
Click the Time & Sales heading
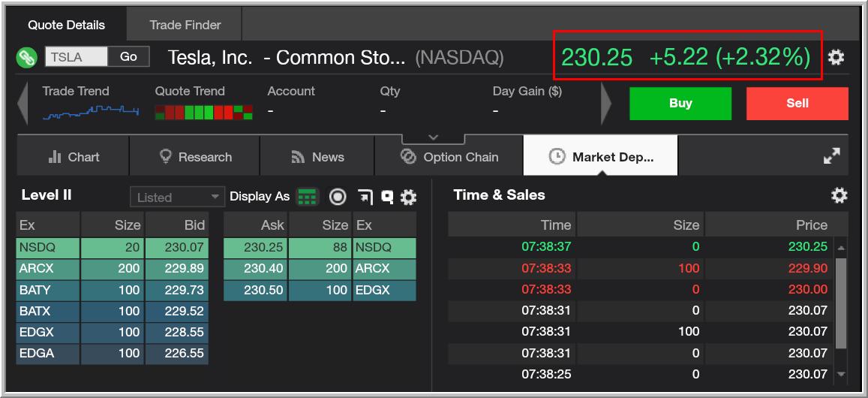click(499, 195)
